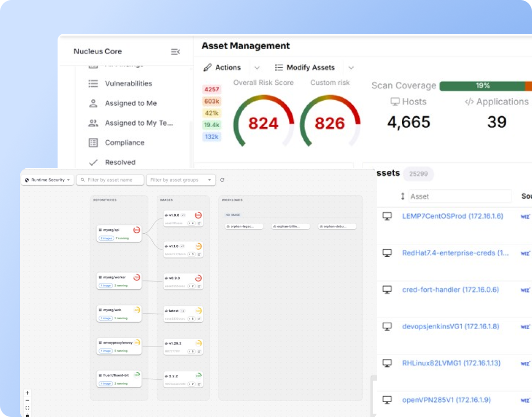The width and height of the screenshot is (532, 417).
Task: Select the myorg/worker repository node
Action: (119, 281)
